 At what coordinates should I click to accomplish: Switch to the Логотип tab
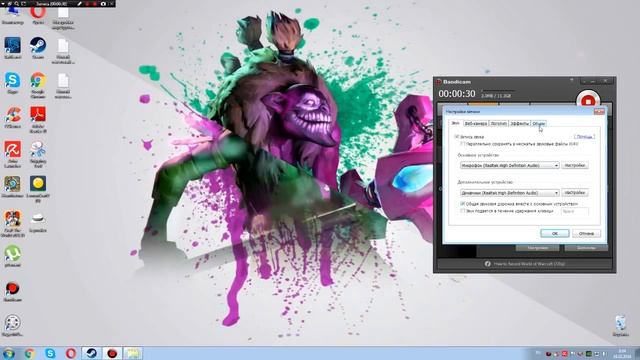tap(498, 123)
